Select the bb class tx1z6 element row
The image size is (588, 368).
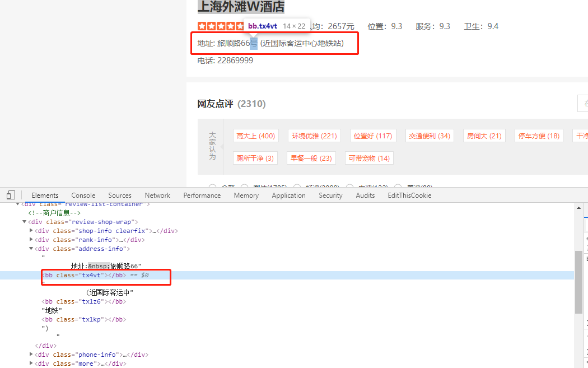(84, 301)
